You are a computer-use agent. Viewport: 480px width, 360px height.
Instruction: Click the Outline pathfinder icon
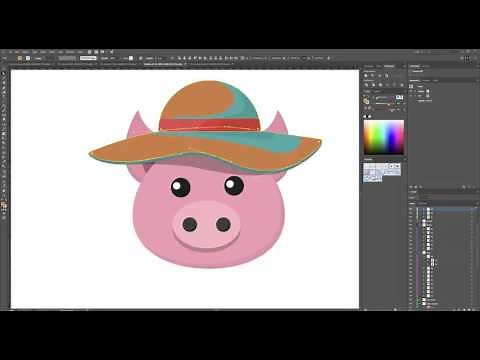(x=394, y=85)
